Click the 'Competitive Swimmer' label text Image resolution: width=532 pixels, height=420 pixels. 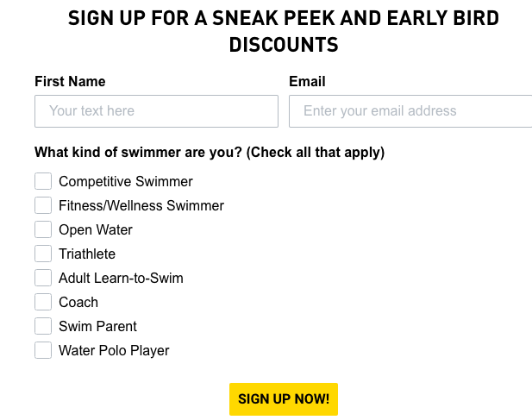coord(126,182)
